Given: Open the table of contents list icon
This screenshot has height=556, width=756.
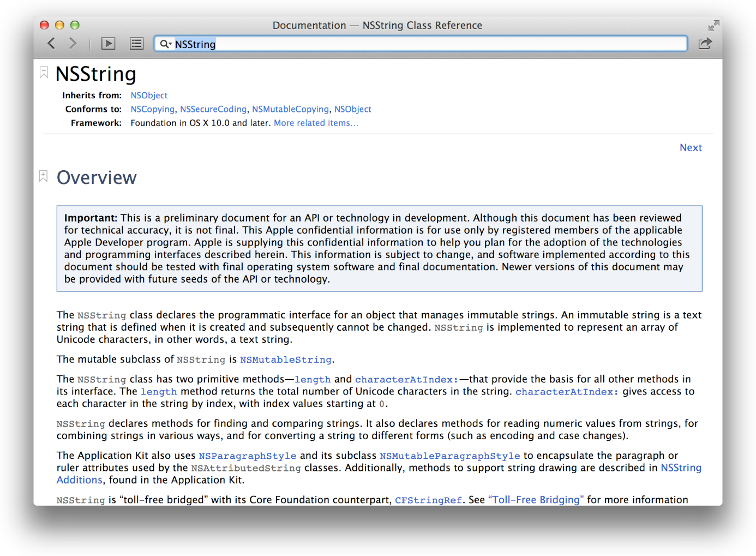Looking at the screenshot, I should 136,44.
